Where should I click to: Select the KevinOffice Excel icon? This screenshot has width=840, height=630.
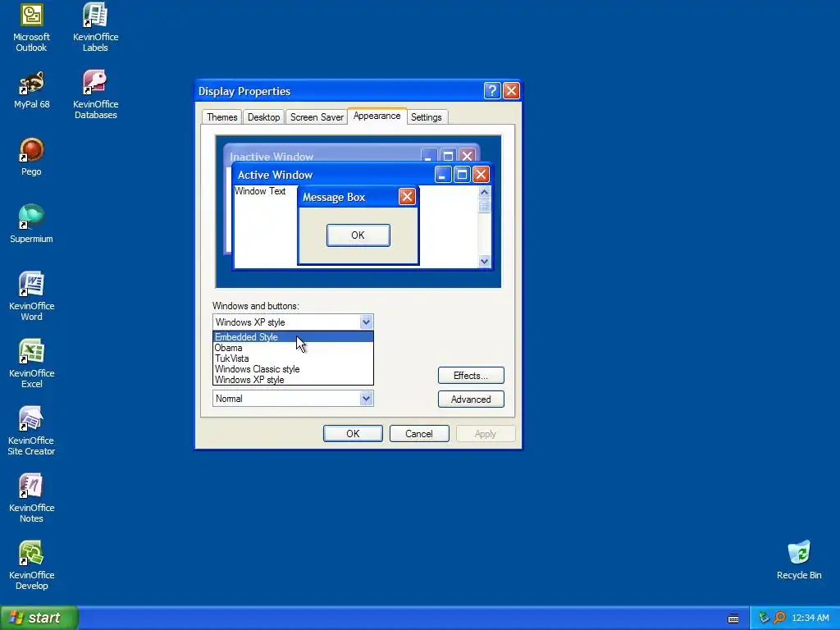tap(32, 363)
